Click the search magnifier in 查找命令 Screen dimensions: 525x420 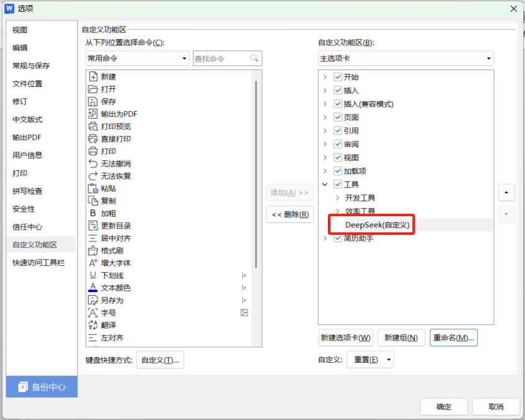click(254, 58)
